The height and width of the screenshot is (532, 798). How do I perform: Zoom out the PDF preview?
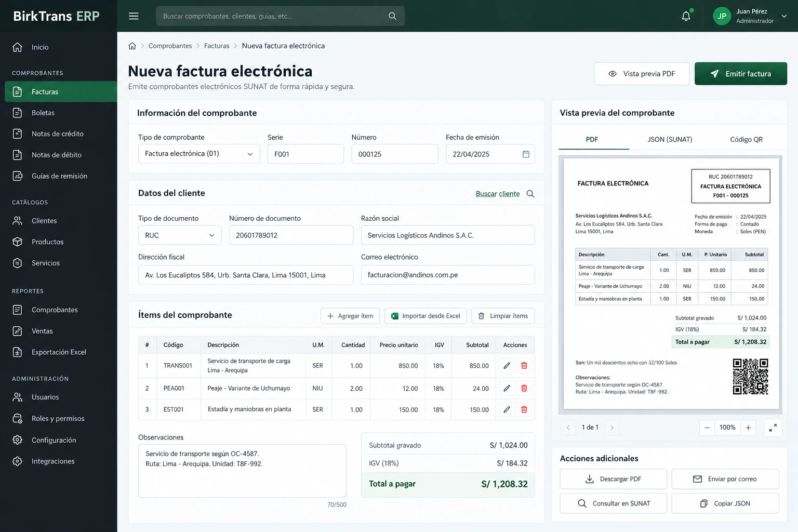point(707,428)
